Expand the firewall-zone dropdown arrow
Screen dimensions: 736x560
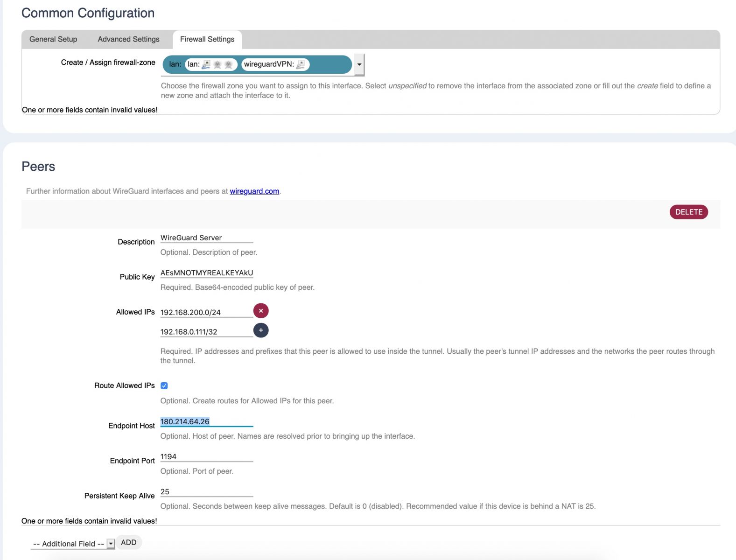359,64
